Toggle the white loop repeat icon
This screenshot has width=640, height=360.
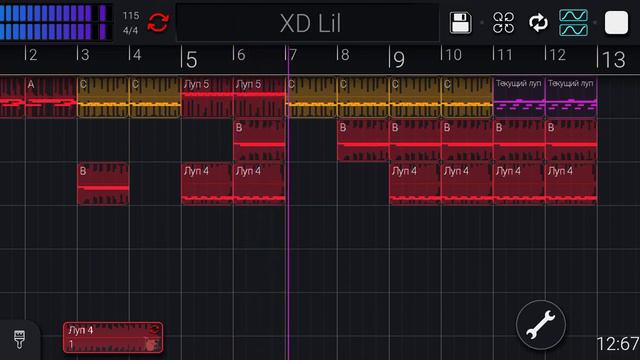[x=538, y=22]
